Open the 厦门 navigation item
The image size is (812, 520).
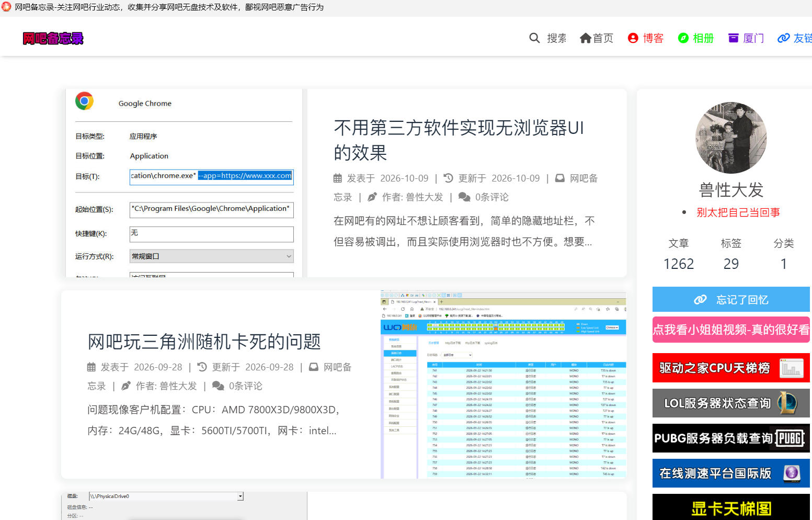point(746,38)
